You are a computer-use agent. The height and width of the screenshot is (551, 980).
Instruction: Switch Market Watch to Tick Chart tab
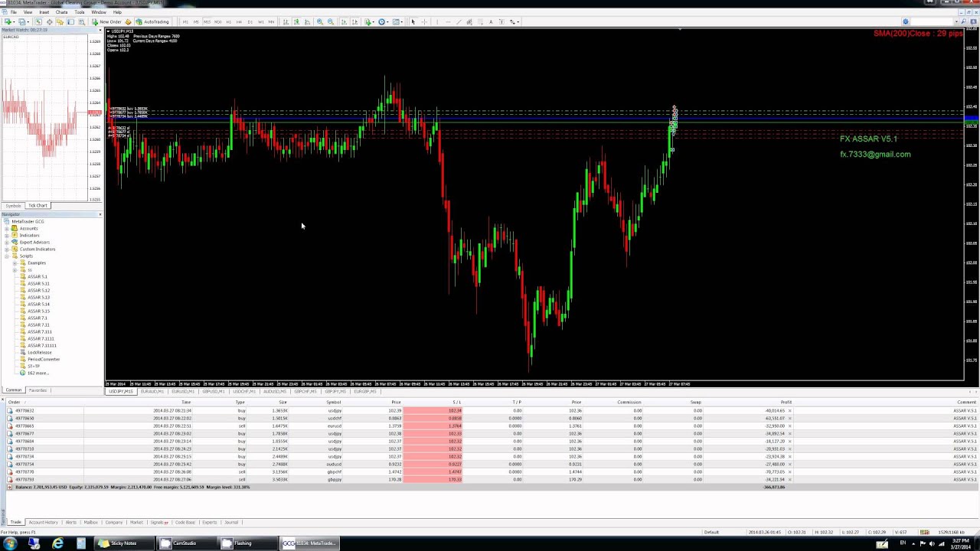38,205
